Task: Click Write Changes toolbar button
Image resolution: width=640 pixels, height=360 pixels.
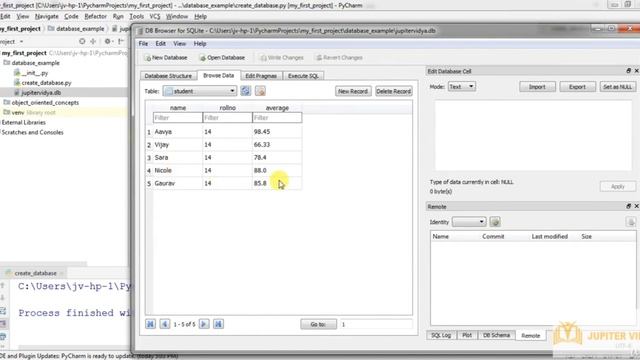Action: coord(282,58)
